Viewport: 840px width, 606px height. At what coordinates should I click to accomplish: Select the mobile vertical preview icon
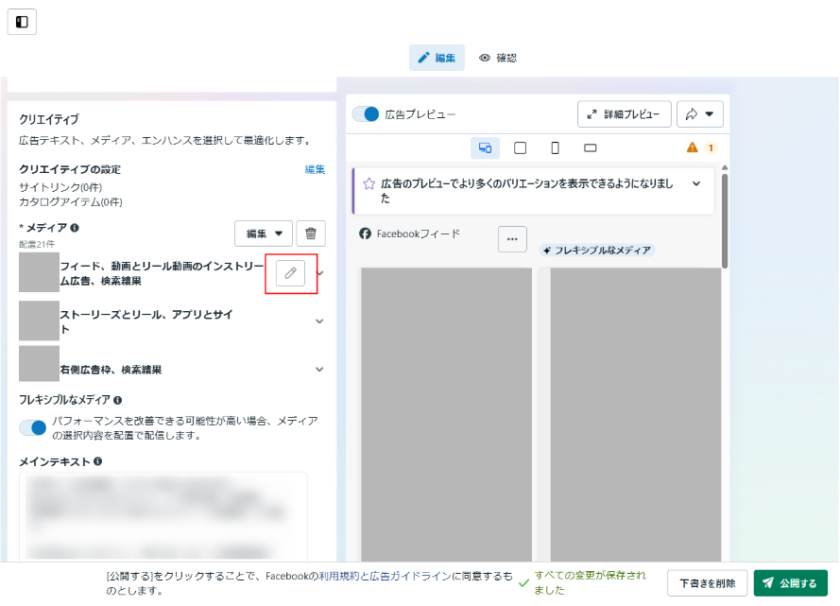click(555, 148)
